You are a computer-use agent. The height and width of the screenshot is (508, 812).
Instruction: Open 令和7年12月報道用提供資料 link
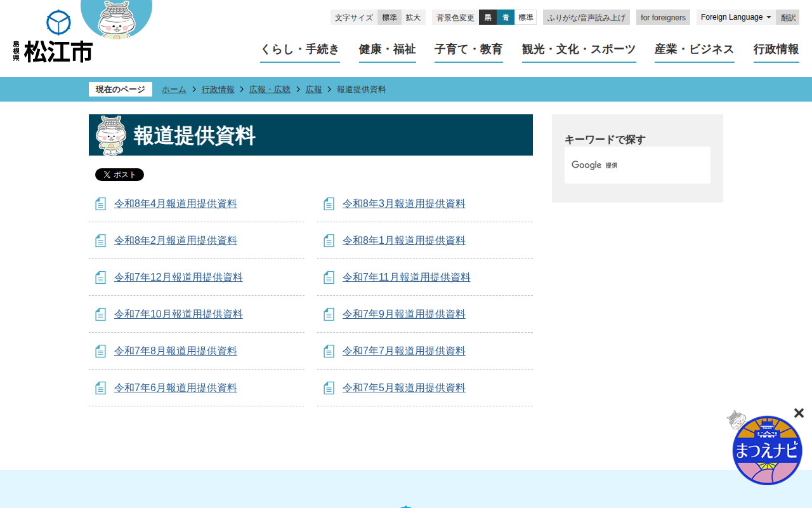178,277
